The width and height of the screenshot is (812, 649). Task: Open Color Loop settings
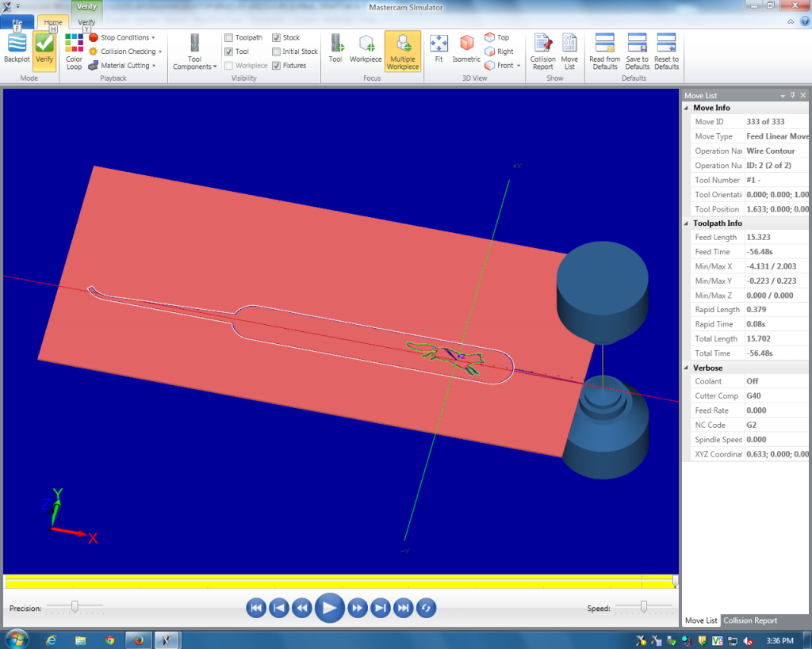click(74, 52)
